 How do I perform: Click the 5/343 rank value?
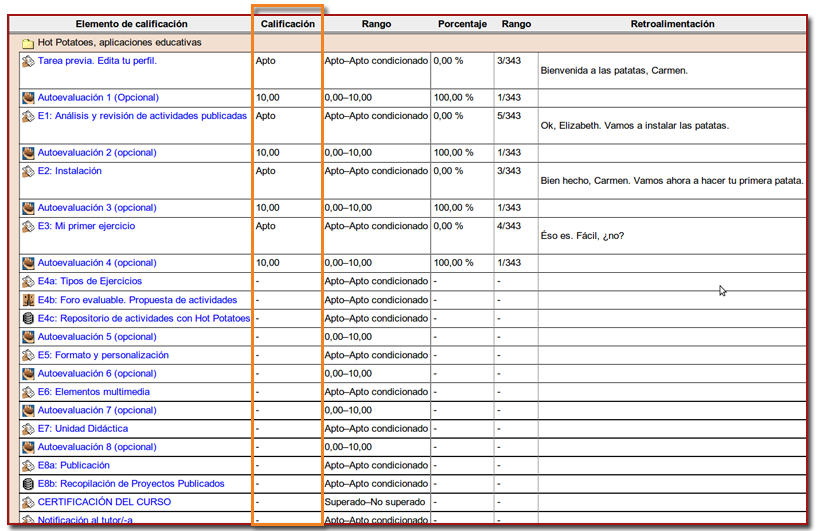point(508,116)
